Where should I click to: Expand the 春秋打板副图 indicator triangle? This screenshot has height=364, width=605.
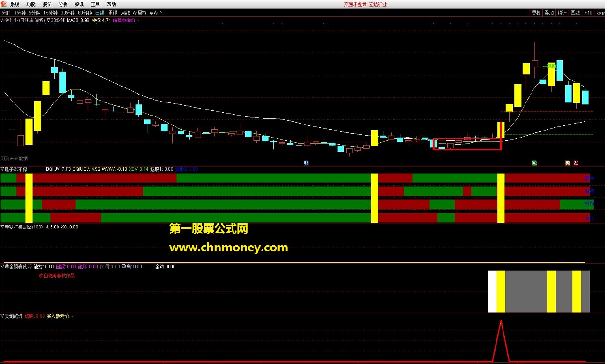pos(2,226)
